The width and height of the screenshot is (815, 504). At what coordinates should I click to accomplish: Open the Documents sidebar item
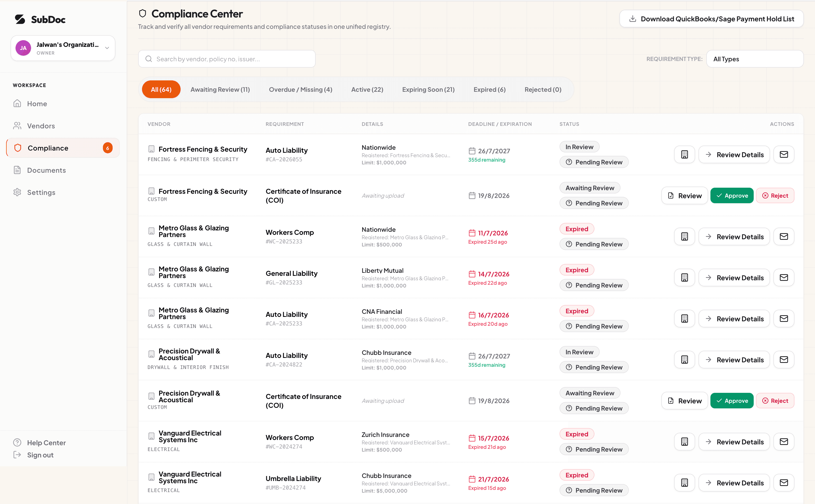click(x=63, y=170)
